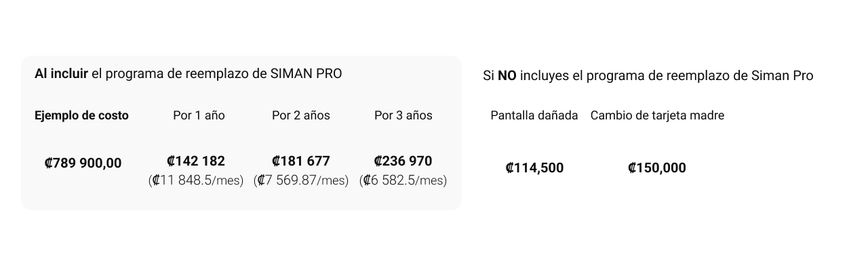Viewport: 868px width, 266px height.
Task: Click the 'Al incluir el programa' heading
Action: (189, 74)
